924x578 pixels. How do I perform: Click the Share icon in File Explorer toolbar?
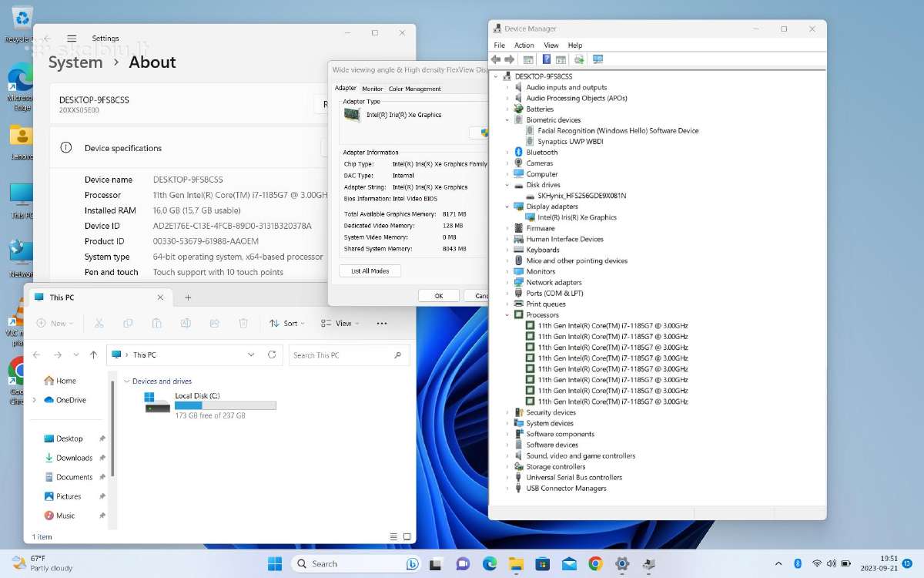point(215,324)
